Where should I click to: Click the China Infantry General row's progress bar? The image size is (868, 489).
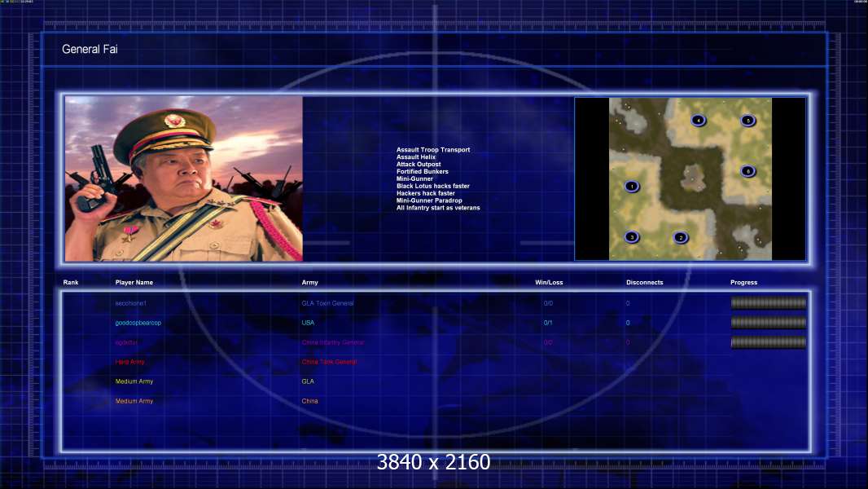[x=769, y=342]
